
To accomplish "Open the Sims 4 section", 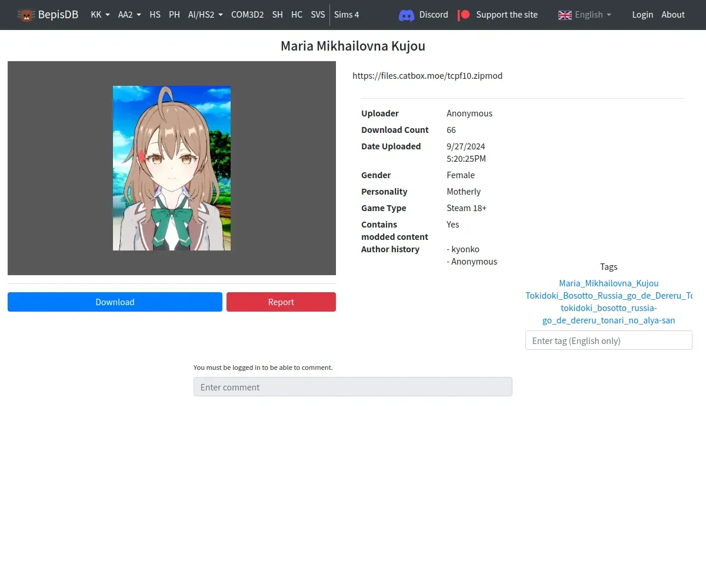I will [347, 15].
